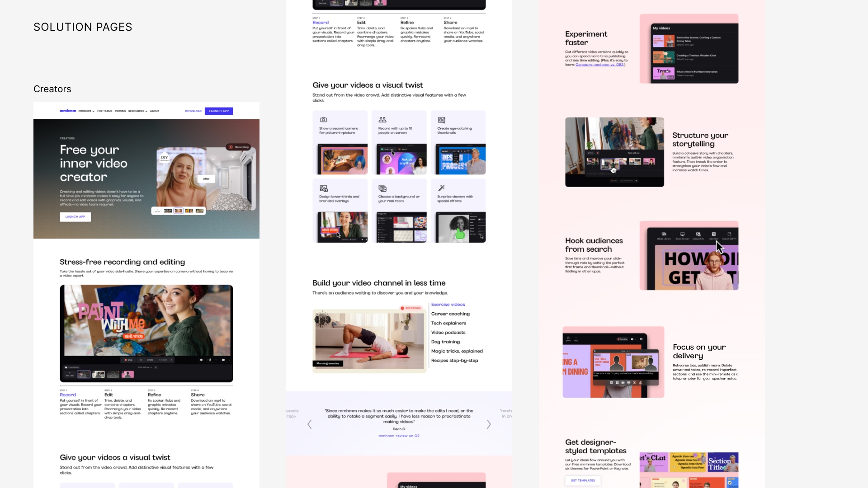Screen dimensions: 868x488
Task: Click the Get Templates button
Action: 582,481
